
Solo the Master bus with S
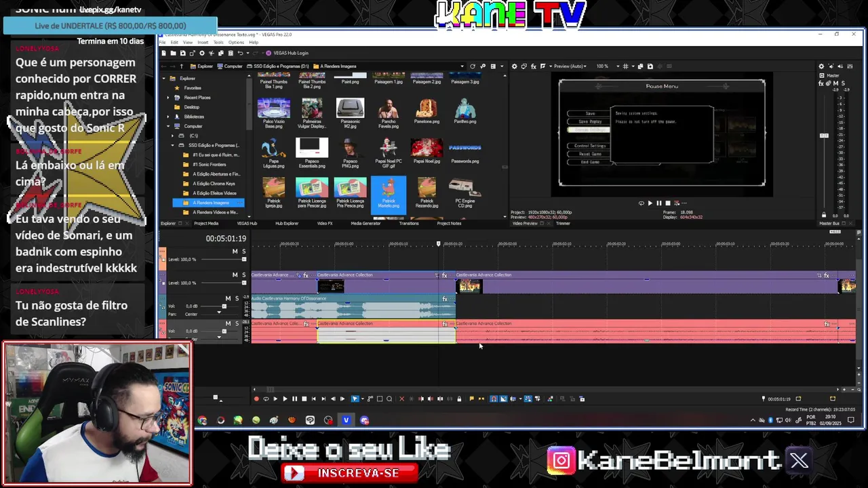[844, 83]
